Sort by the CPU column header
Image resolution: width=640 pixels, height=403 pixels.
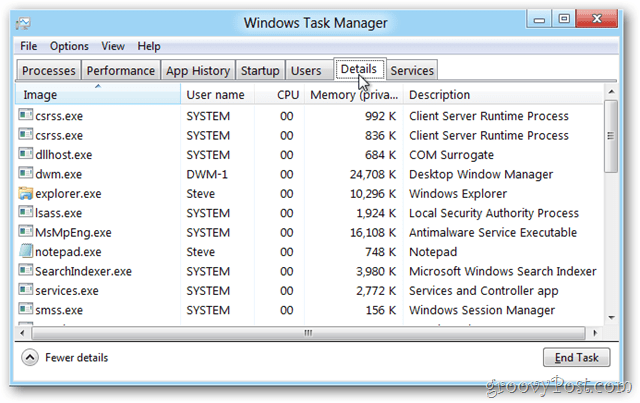tap(280, 95)
